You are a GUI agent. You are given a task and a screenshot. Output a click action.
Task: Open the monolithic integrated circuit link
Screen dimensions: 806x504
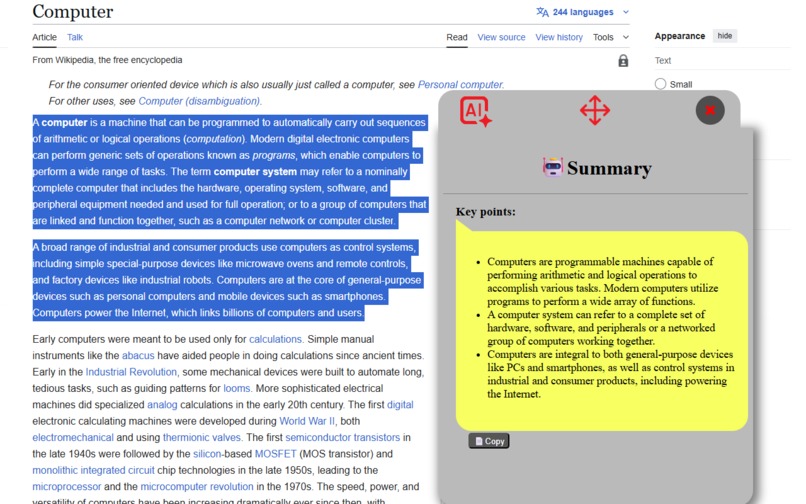coord(93,470)
